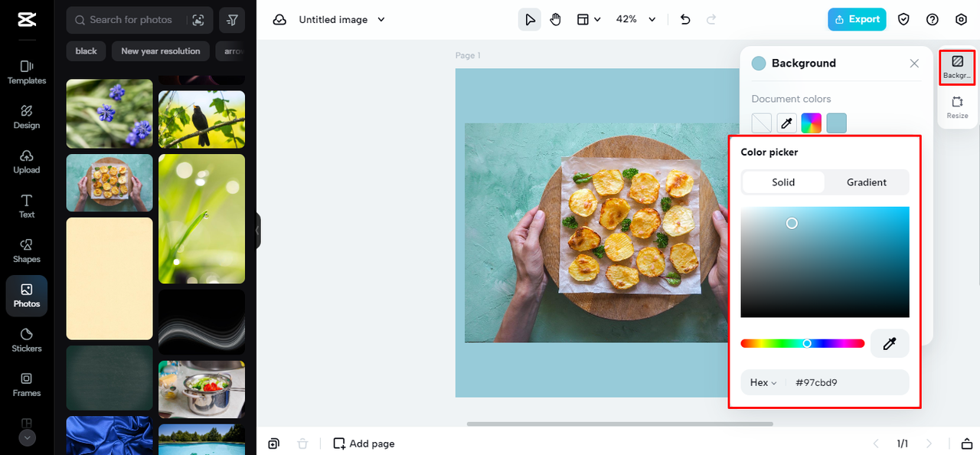This screenshot has height=455, width=980.
Task: Click in Search for photos field
Action: [130, 20]
